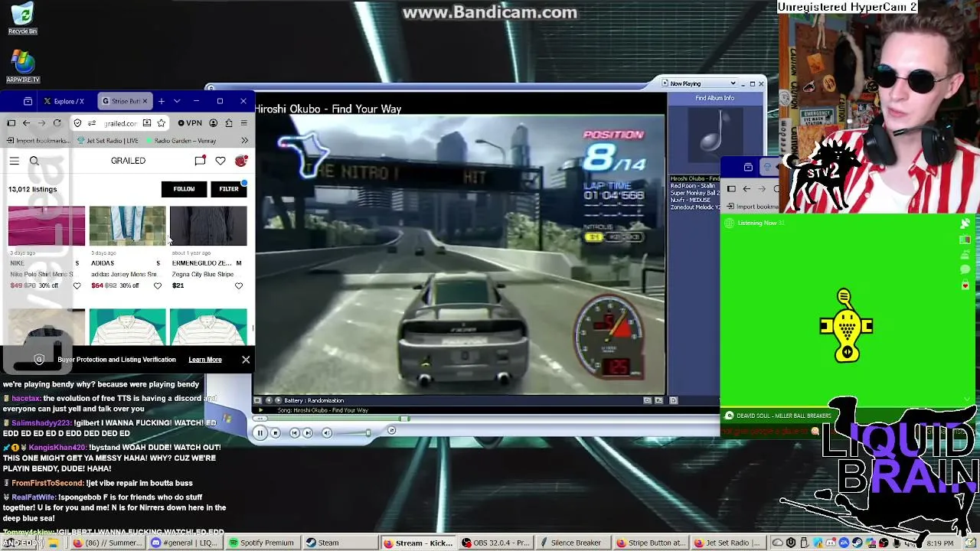Go back in the Grailed browser window
The image size is (980, 551).
coord(26,123)
